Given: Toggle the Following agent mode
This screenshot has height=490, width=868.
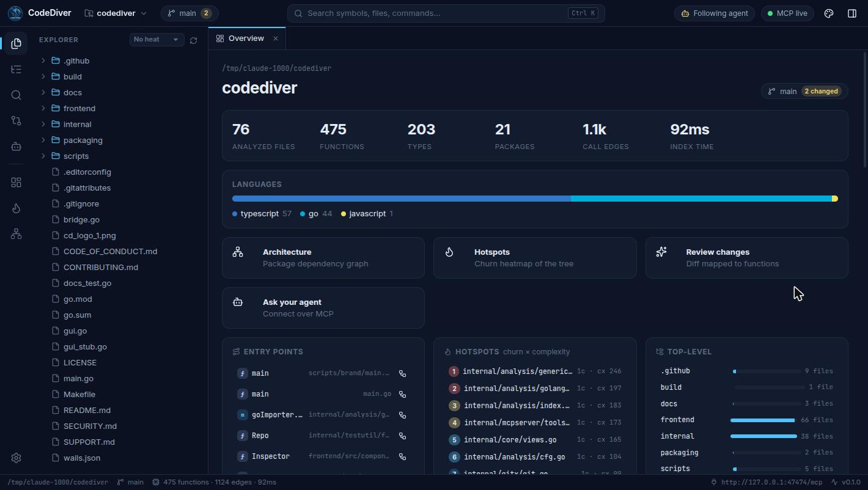Looking at the screenshot, I should pyautogui.click(x=715, y=13).
